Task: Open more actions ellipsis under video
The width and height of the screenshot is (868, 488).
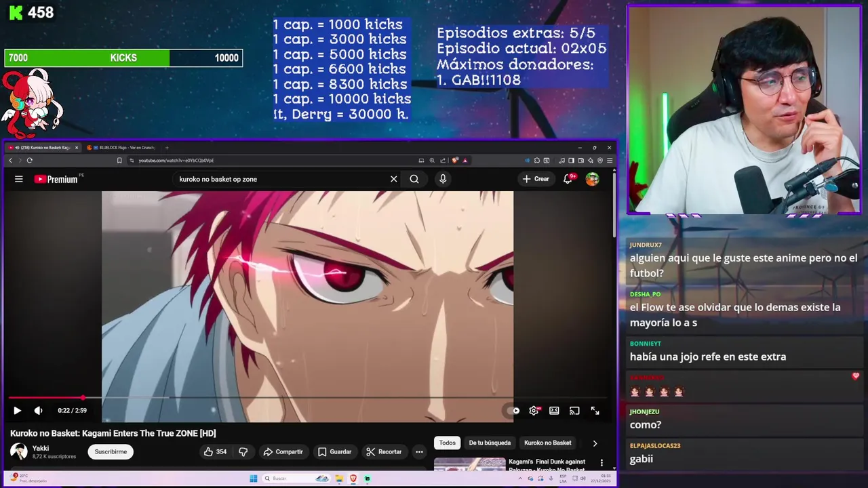Action: tap(419, 451)
